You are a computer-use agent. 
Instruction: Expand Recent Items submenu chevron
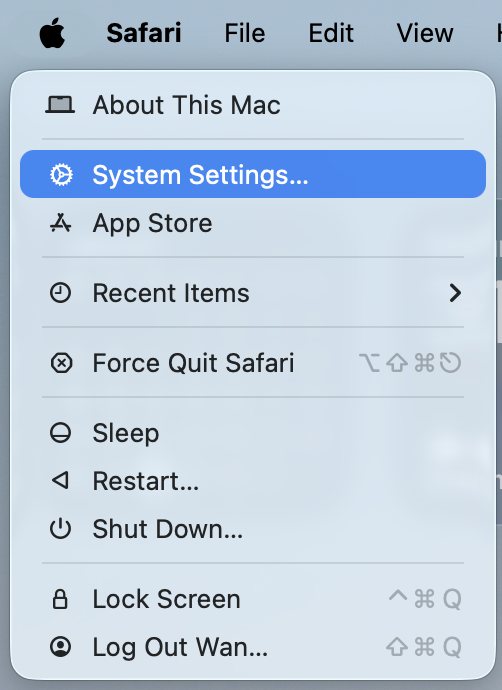tap(455, 293)
